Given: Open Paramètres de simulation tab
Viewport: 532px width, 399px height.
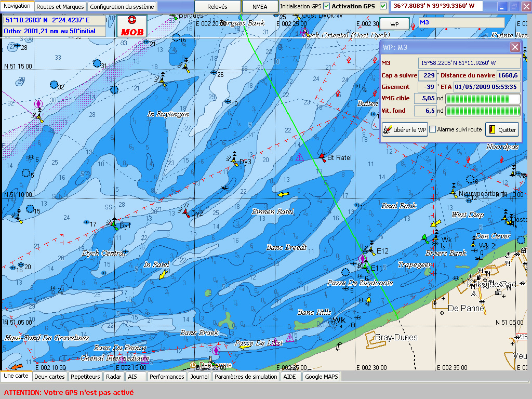Looking at the screenshot, I should pyautogui.click(x=246, y=377).
